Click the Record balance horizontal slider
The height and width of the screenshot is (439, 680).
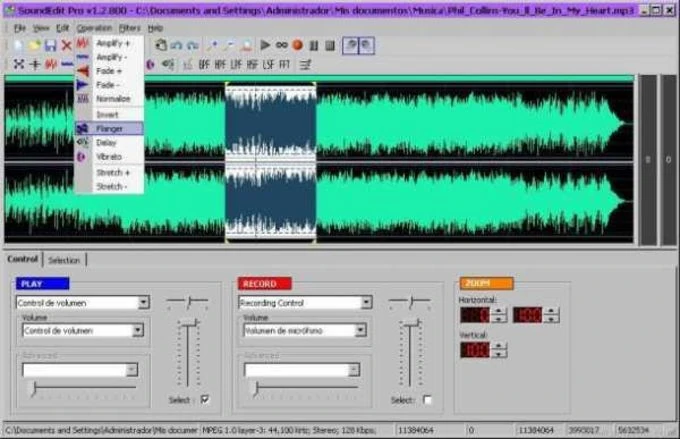[409, 301]
